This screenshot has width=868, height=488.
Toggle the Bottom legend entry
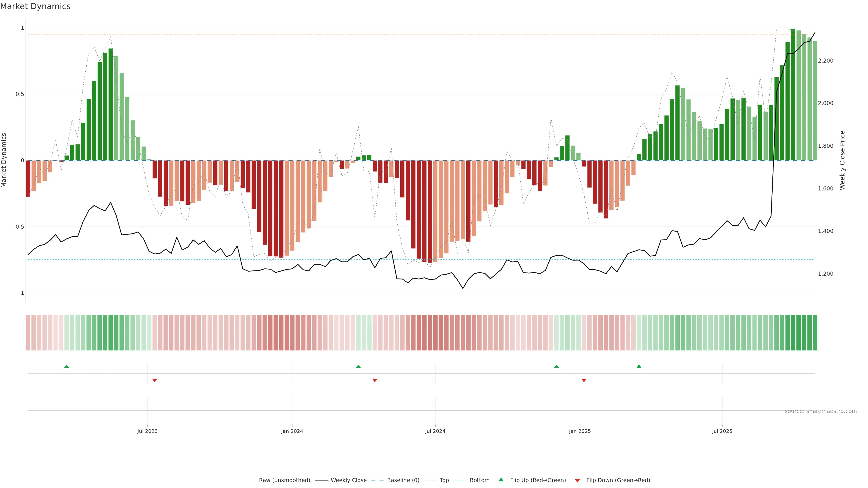(479, 480)
